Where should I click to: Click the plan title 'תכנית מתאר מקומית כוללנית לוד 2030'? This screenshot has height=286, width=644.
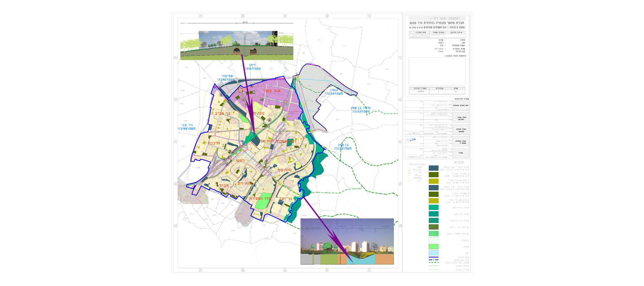[437, 23]
